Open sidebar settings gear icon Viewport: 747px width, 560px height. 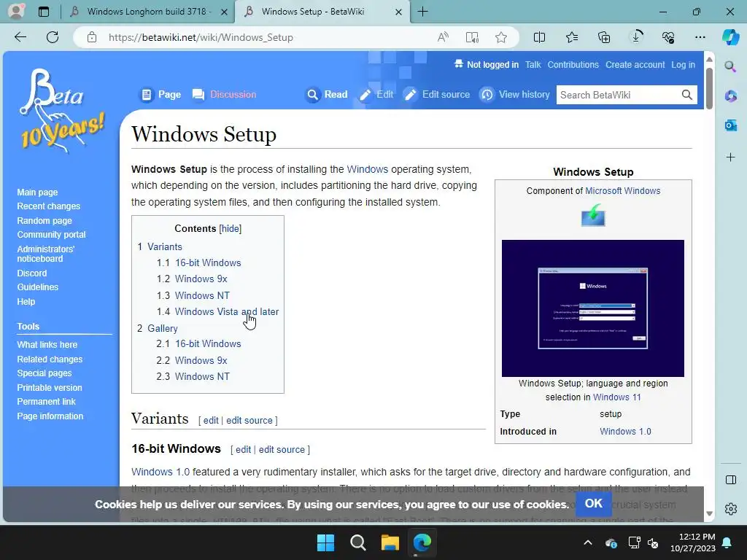coord(731,509)
